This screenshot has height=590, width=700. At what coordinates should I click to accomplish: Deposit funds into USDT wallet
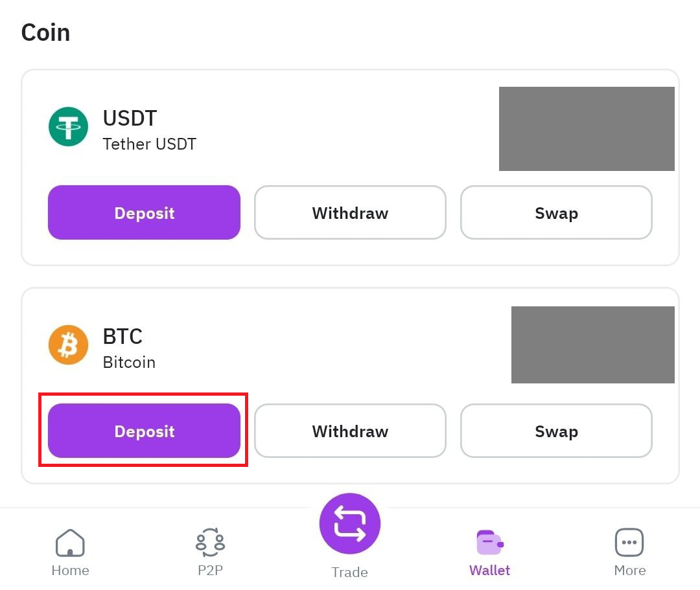click(143, 212)
